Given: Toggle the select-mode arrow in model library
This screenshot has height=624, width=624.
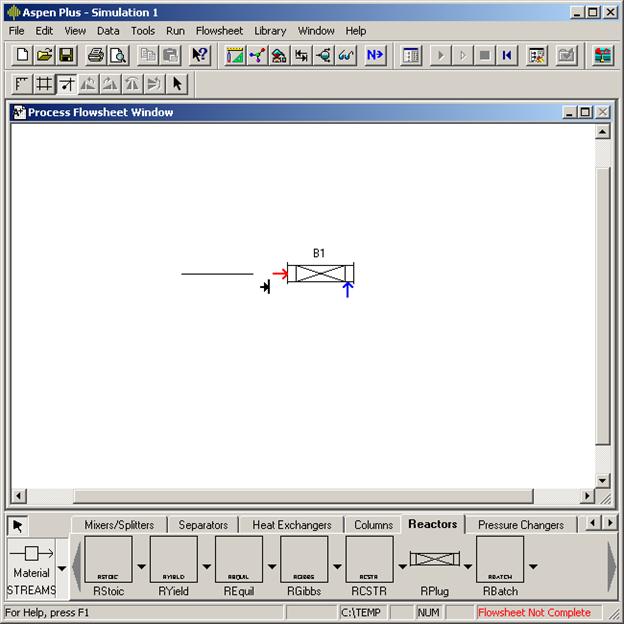Looking at the screenshot, I should pyautogui.click(x=18, y=526).
